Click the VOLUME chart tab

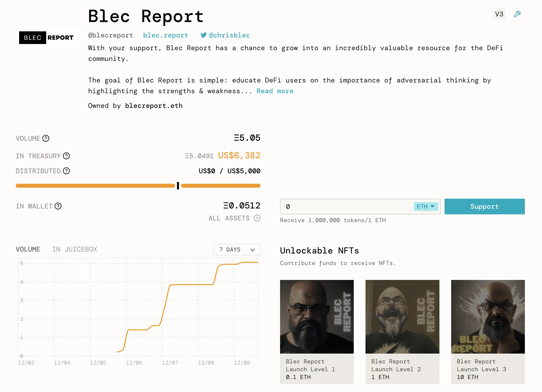pyautogui.click(x=28, y=249)
